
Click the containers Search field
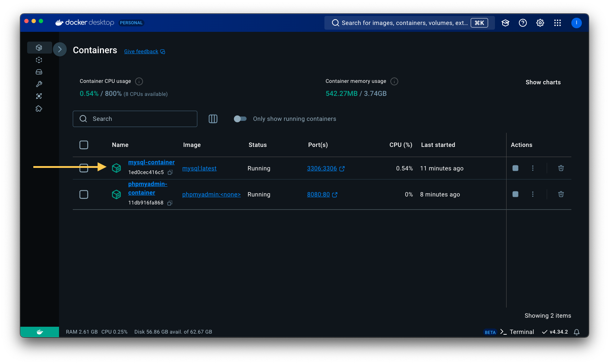point(135,119)
